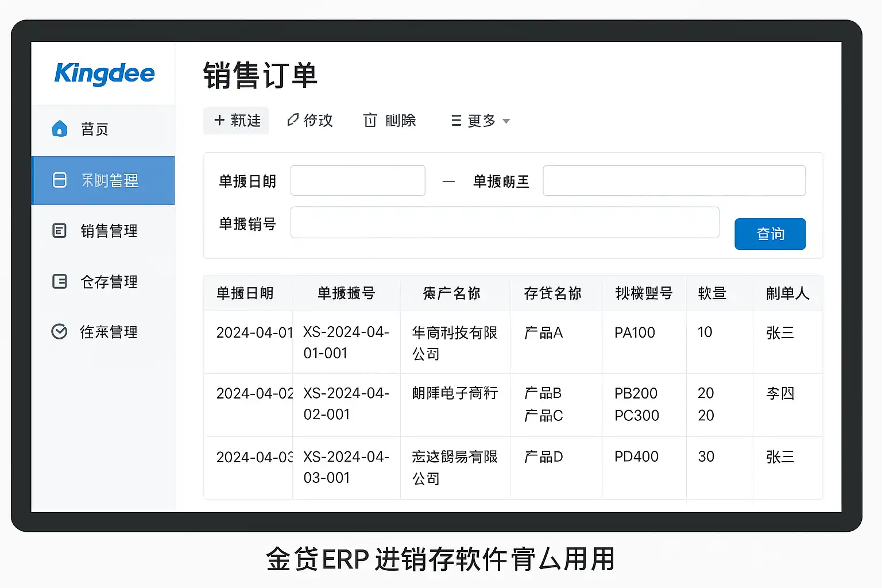Focus the end date filter input
The width and height of the screenshot is (882, 588).
[x=674, y=180]
